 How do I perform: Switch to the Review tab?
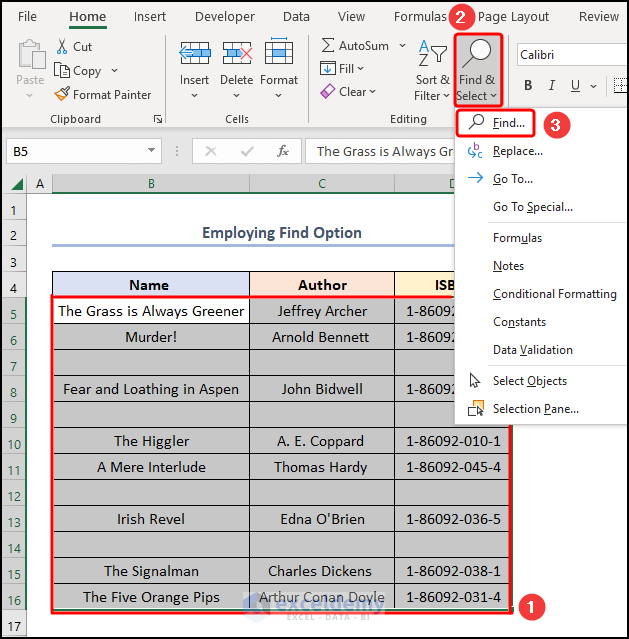[x=599, y=17]
